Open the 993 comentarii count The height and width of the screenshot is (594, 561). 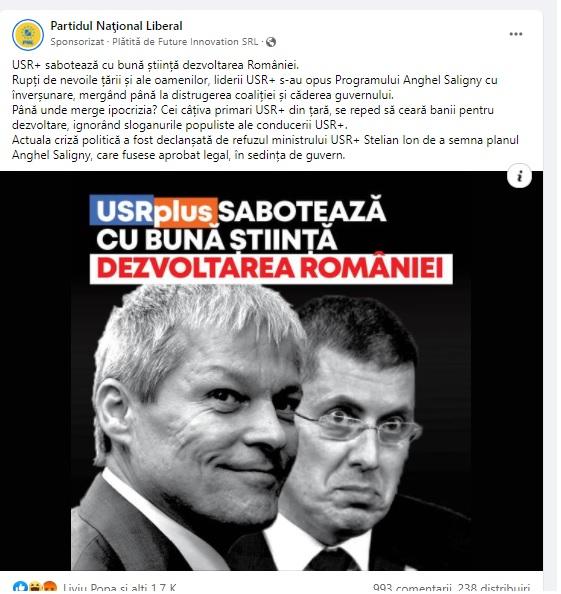(x=414, y=589)
